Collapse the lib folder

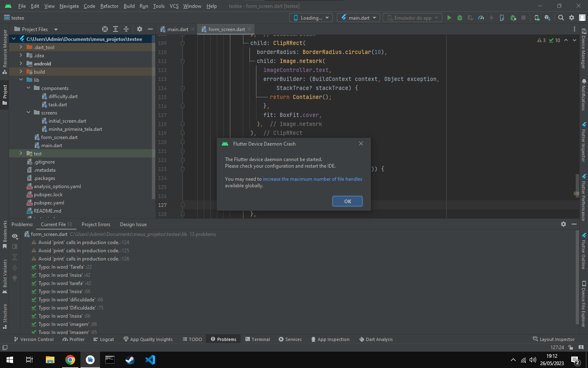coord(21,80)
